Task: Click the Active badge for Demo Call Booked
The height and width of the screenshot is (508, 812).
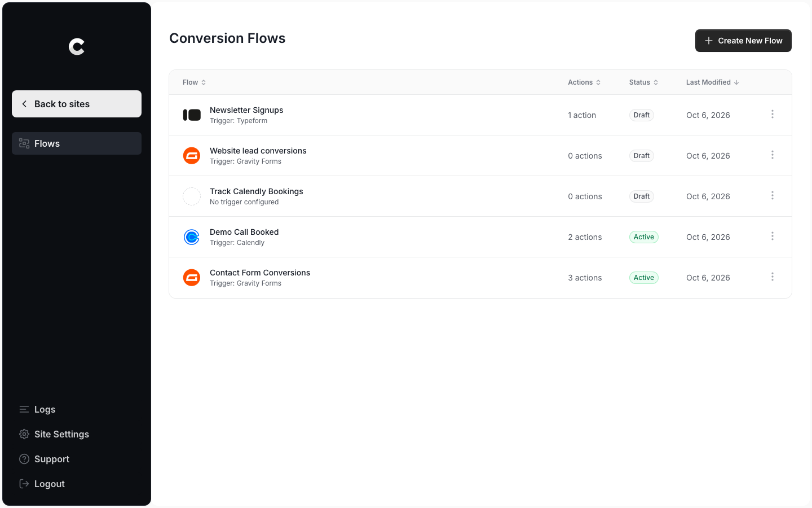Action: tap(644, 237)
